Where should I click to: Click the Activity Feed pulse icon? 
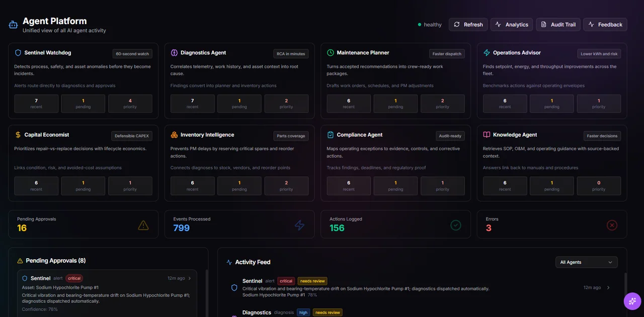(x=229, y=262)
